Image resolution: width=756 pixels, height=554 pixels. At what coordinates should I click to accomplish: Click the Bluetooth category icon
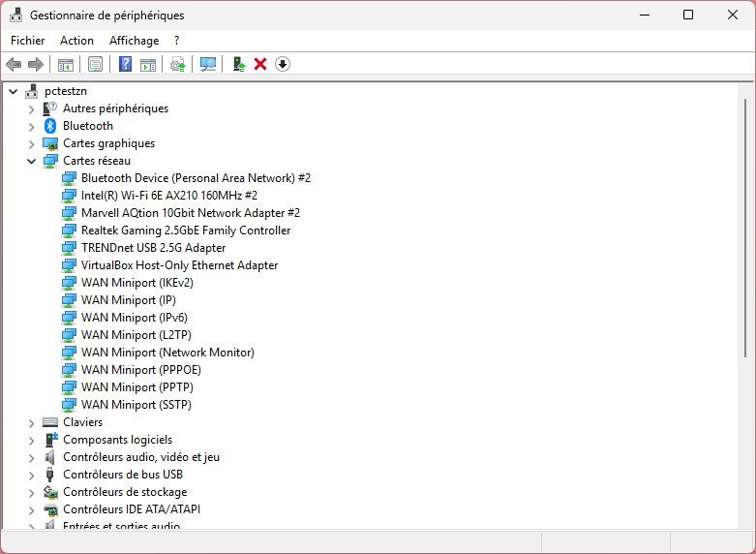point(50,126)
